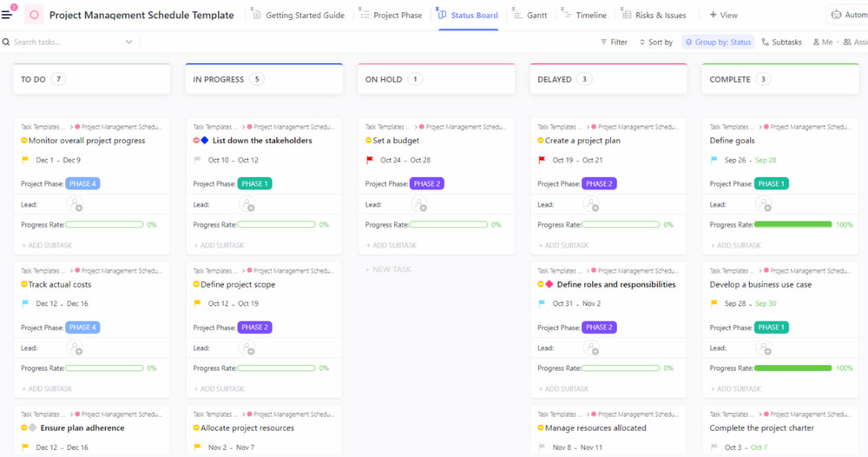Assign a lead on List down the stakeholders
This screenshot has width=868, height=457.
(x=247, y=204)
